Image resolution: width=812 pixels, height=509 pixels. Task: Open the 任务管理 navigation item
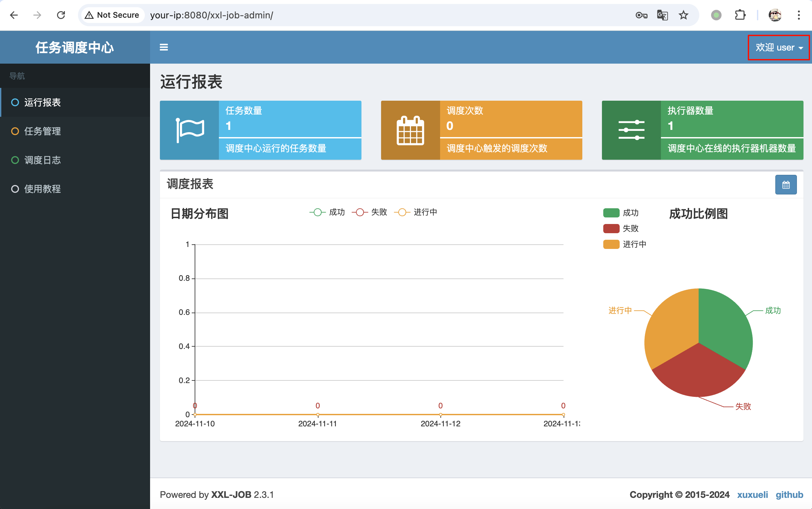[x=42, y=131]
